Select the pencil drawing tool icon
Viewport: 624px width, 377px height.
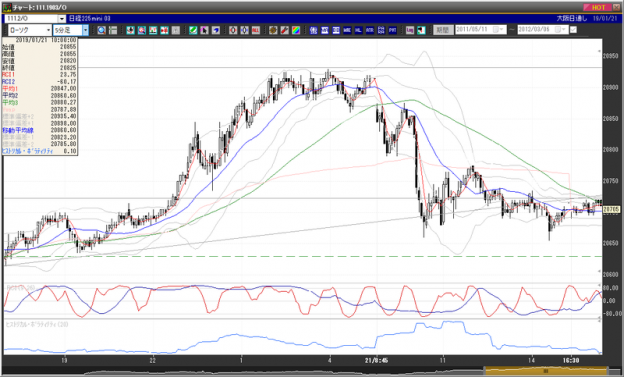[x=193, y=30]
